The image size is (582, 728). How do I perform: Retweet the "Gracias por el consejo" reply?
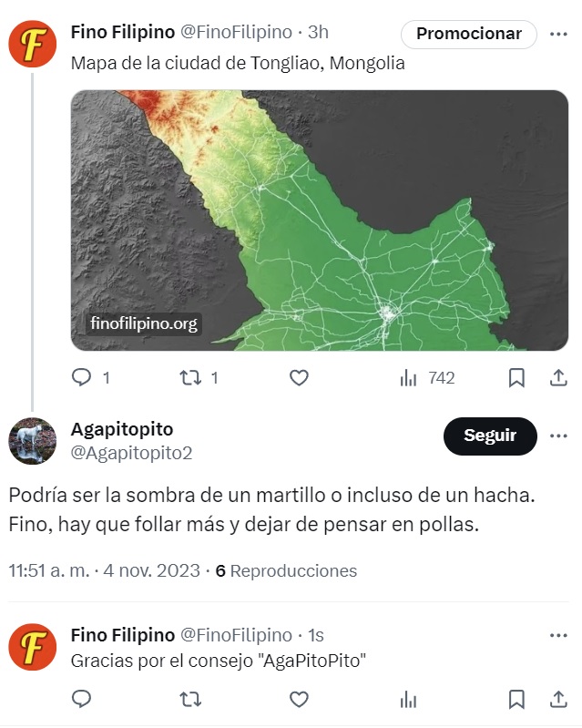(190, 699)
